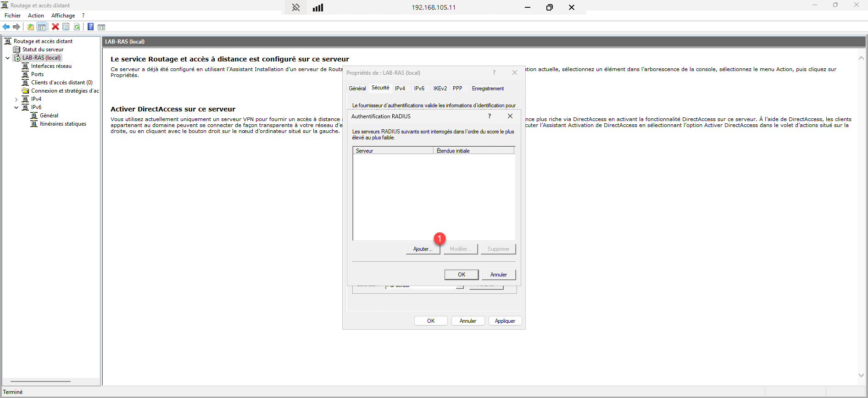Viewport: 868px width, 398px height.
Task: Click the pin icon on remote session bar
Action: (296, 7)
